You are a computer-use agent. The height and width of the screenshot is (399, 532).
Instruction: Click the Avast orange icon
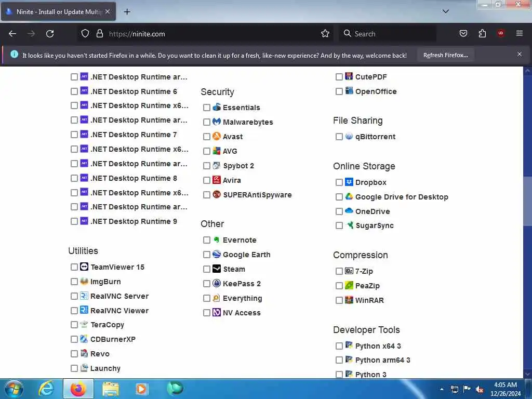217,136
